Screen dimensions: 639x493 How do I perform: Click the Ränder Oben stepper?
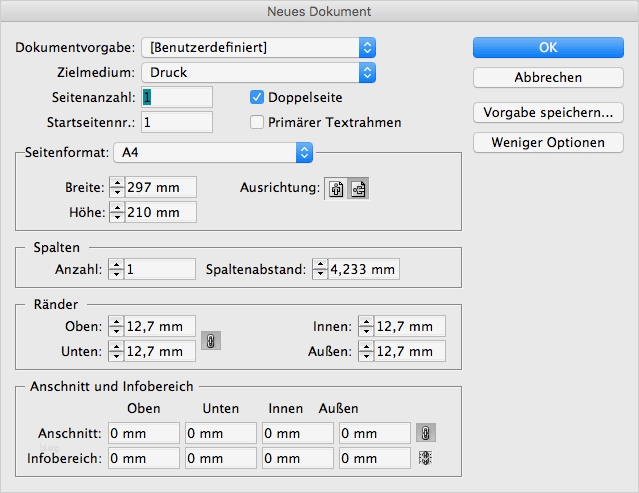click(116, 326)
